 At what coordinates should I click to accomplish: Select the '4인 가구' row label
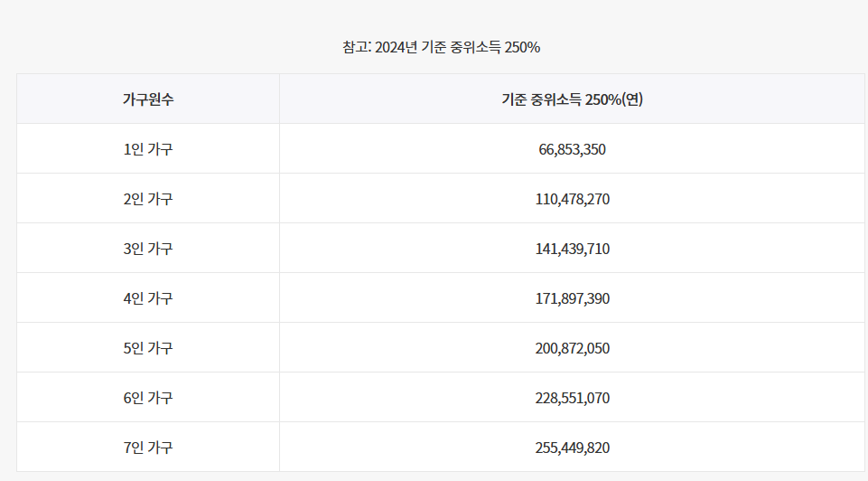148,298
